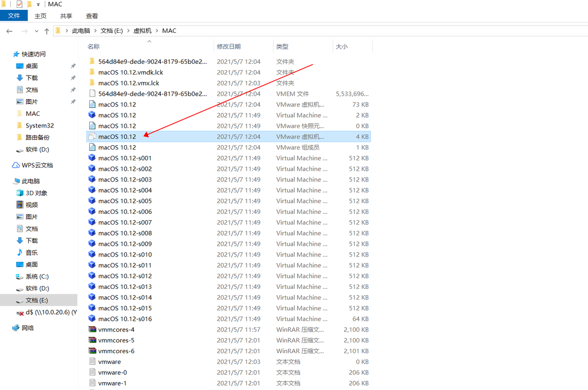Click the 音乐 note icon in sidebar
Viewport: 588px width, 390px height.
[20, 252]
